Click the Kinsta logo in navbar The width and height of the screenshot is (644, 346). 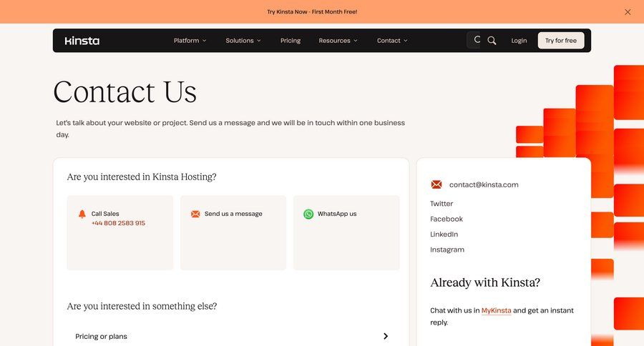tap(82, 41)
